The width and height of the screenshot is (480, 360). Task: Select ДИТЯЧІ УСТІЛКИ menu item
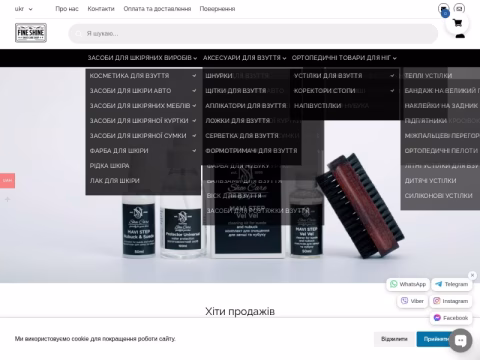click(430, 181)
